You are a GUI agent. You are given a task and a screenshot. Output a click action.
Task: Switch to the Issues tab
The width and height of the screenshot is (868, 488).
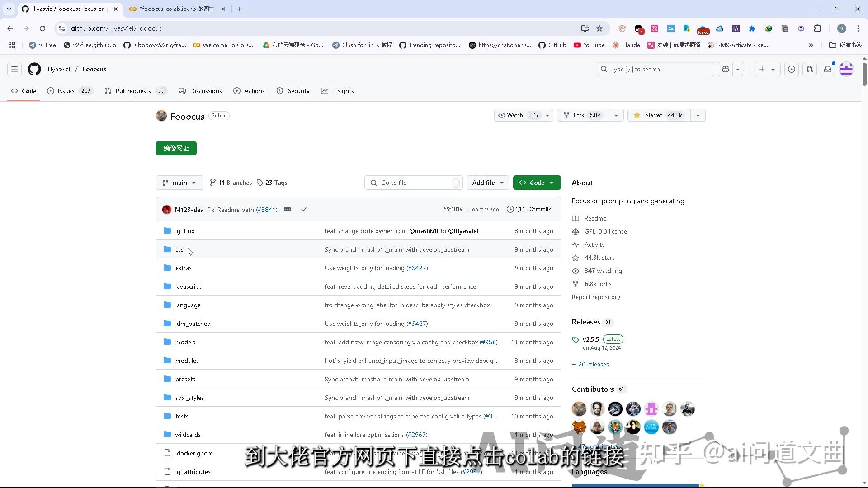[x=66, y=90]
